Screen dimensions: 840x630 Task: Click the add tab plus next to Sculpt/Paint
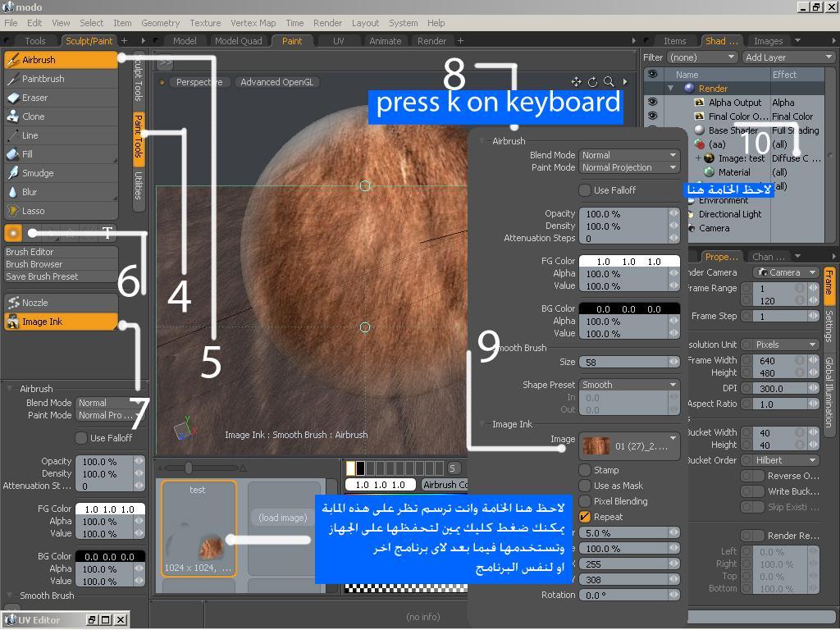pos(125,41)
